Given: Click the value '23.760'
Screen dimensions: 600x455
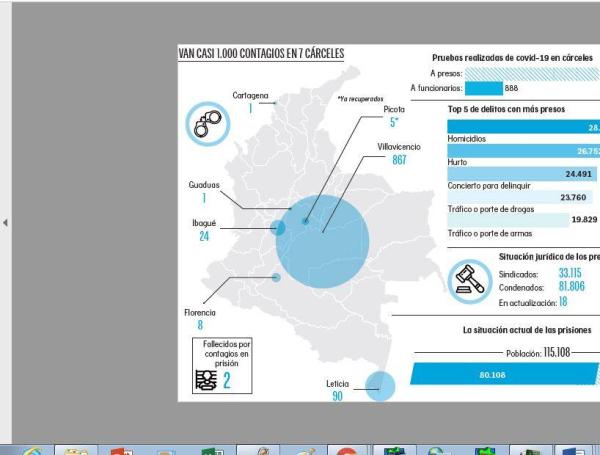Looking at the screenshot, I should click(573, 197).
